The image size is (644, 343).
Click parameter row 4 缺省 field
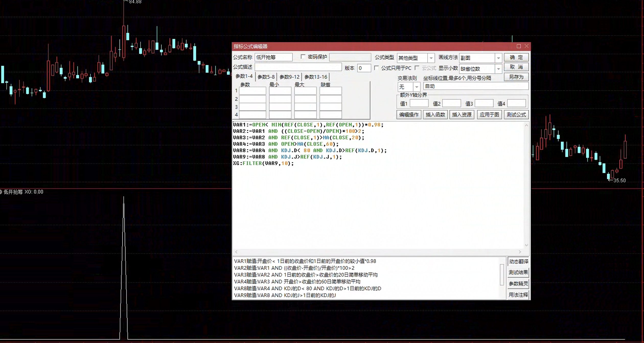(331, 115)
